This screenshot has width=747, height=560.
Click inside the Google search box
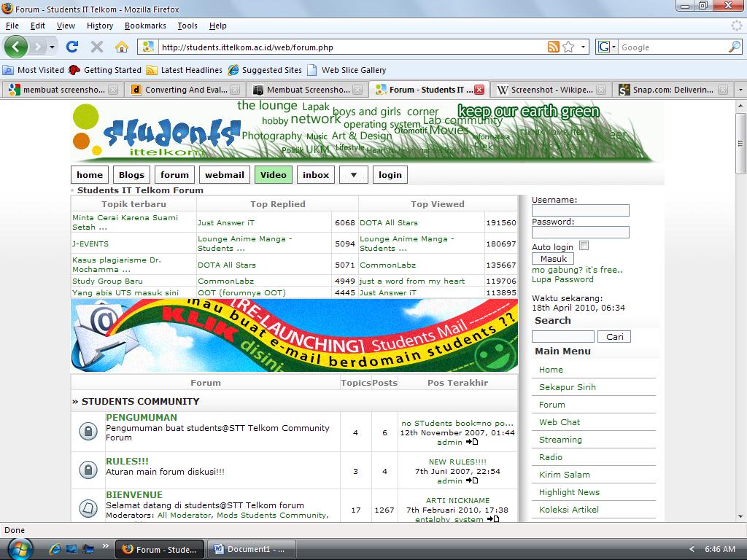click(673, 47)
